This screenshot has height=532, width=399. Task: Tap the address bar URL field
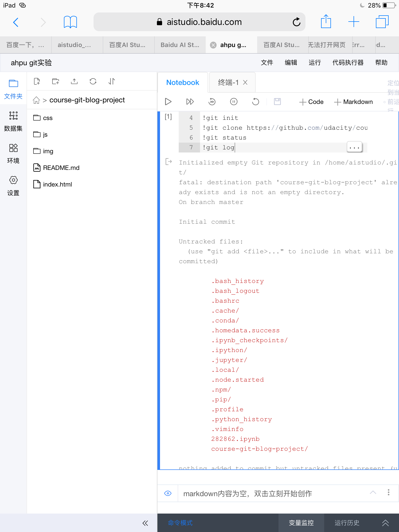tap(199, 22)
